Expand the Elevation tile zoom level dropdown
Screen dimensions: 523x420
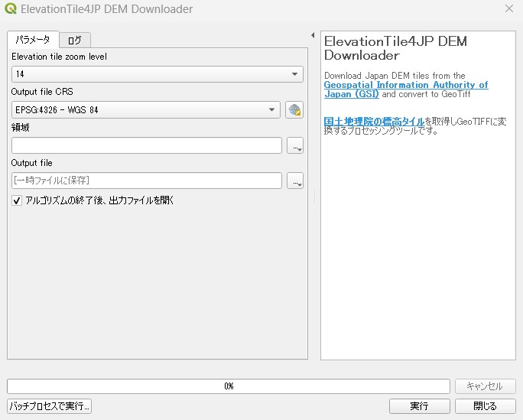[157, 74]
